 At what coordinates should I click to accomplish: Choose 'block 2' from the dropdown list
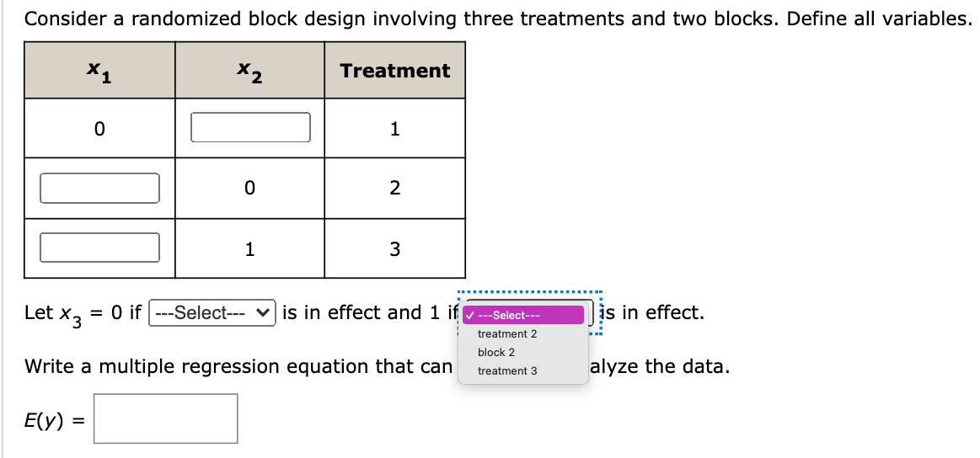tap(496, 353)
